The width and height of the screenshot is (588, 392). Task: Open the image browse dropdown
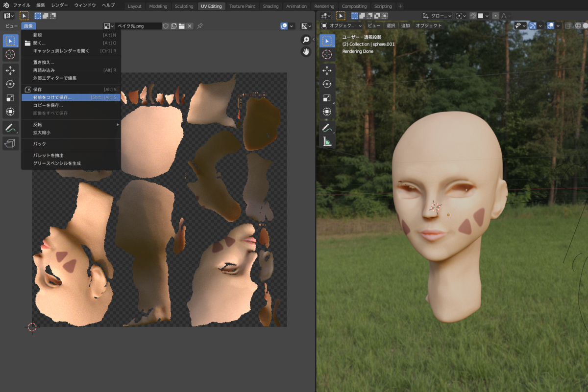[x=109, y=26]
